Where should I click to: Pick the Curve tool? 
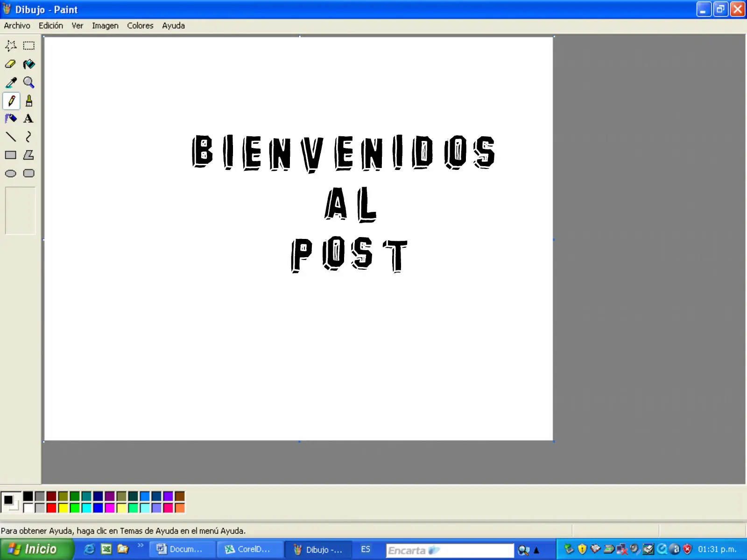(x=29, y=137)
